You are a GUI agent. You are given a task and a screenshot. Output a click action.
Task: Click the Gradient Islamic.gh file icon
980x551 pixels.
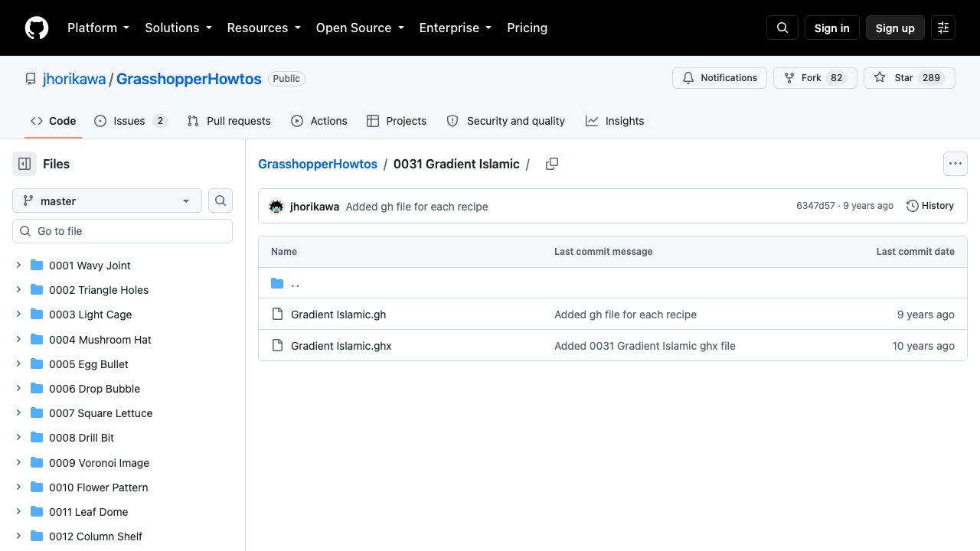(x=277, y=314)
